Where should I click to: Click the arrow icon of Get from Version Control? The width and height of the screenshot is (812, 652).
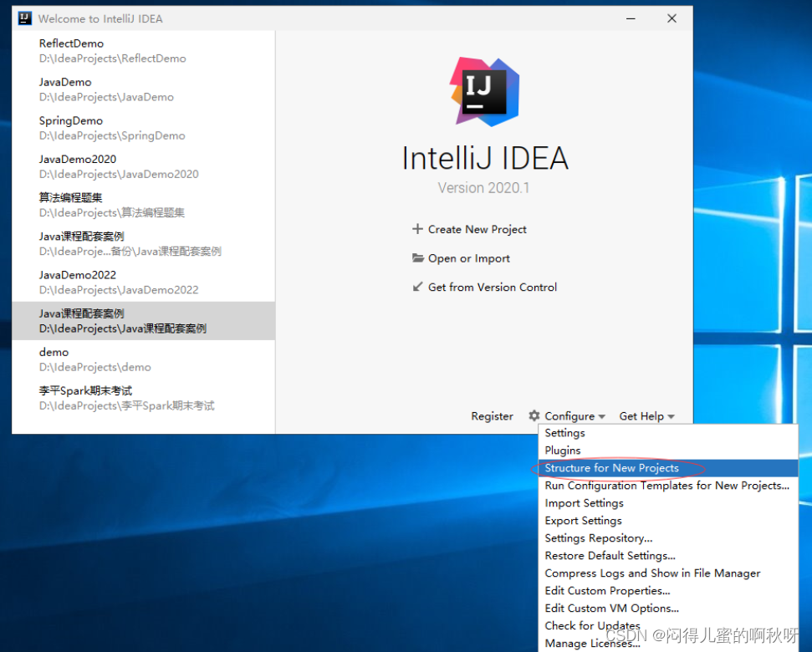tap(417, 287)
